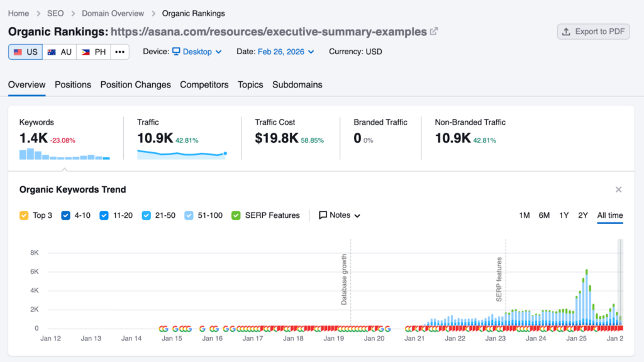The height and width of the screenshot is (362, 644).
Task: Open the Competitors tab
Action: click(204, 84)
